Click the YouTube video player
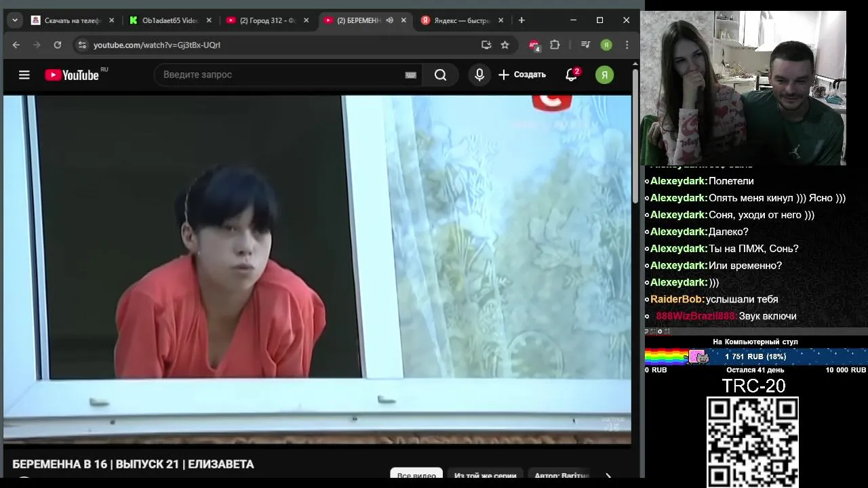Viewport: 868px width, 488px height. pyautogui.click(x=317, y=270)
